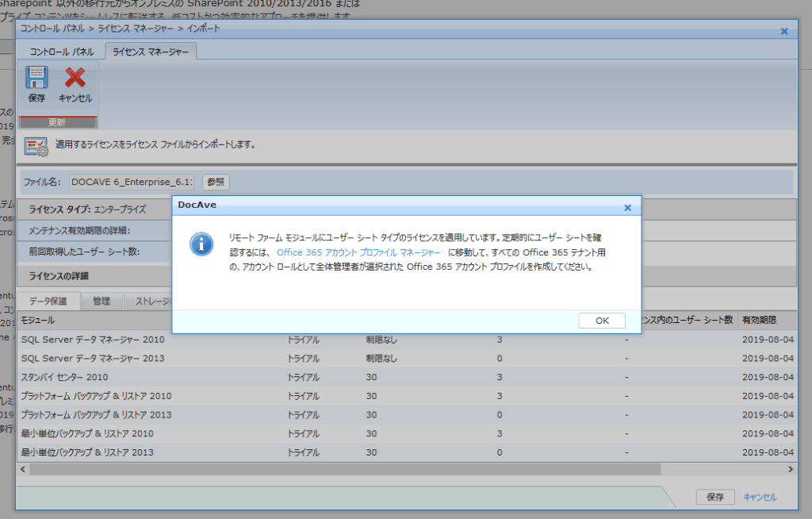This screenshot has width=812, height=519.
Task: Switch to the コントロール パネル tab
Action: coord(62,52)
